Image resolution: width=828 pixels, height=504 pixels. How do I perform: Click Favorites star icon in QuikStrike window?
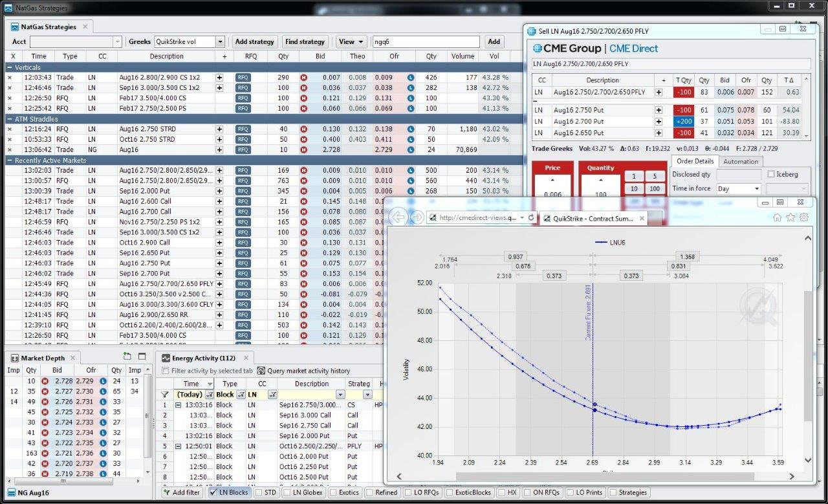(x=790, y=217)
